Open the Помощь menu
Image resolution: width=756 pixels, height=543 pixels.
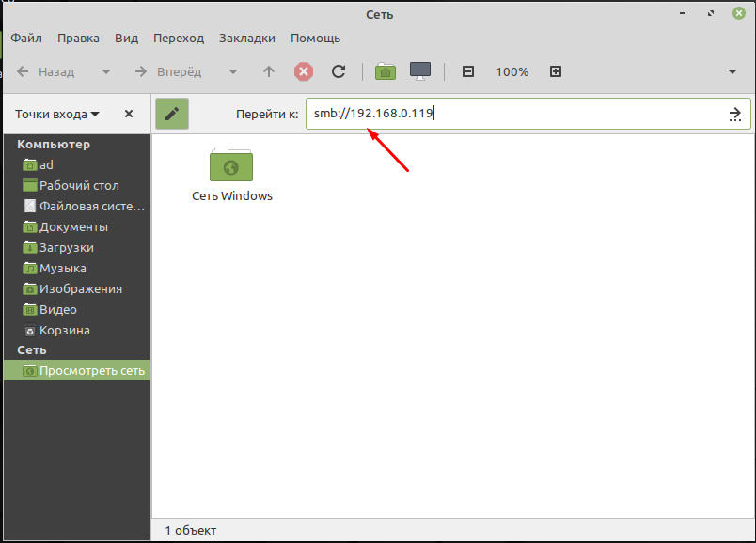(x=315, y=39)
